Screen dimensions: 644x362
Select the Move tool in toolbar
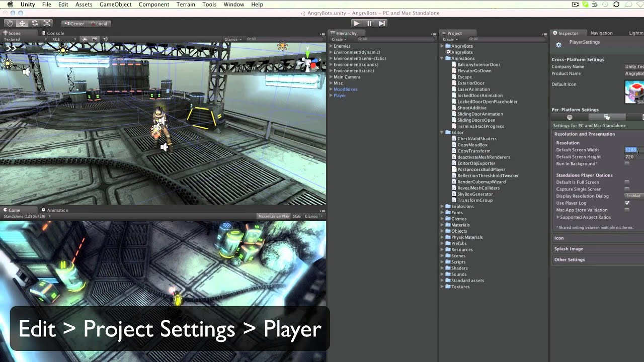pyautogui.click(x=22, y=23)
